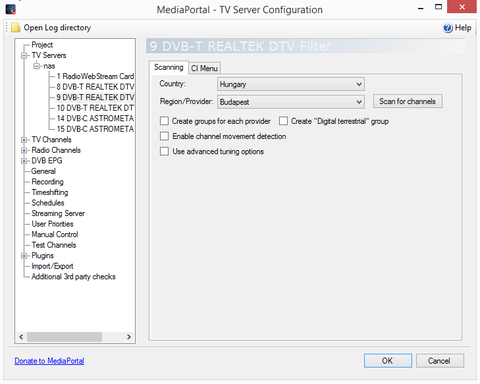This screenshot has height=384, width=480.
Task: Open the Streaming Server item
Action: tap(58, 213)
